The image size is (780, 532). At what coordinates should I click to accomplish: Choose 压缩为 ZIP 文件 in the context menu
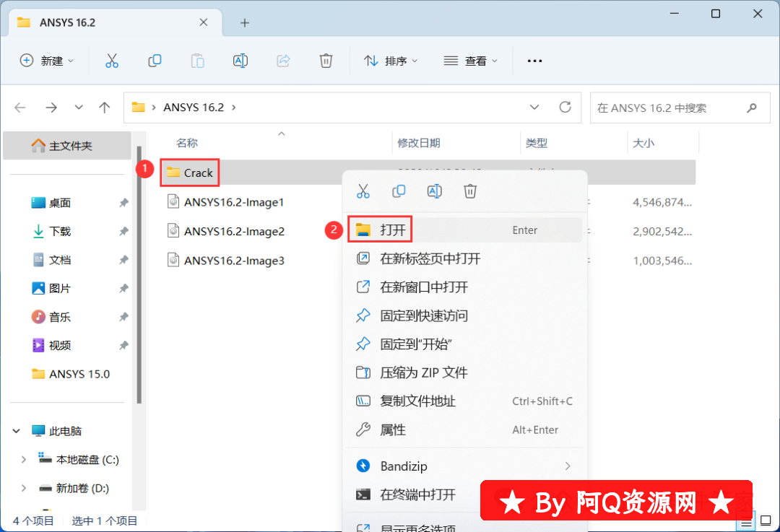(x=464, y=372)
